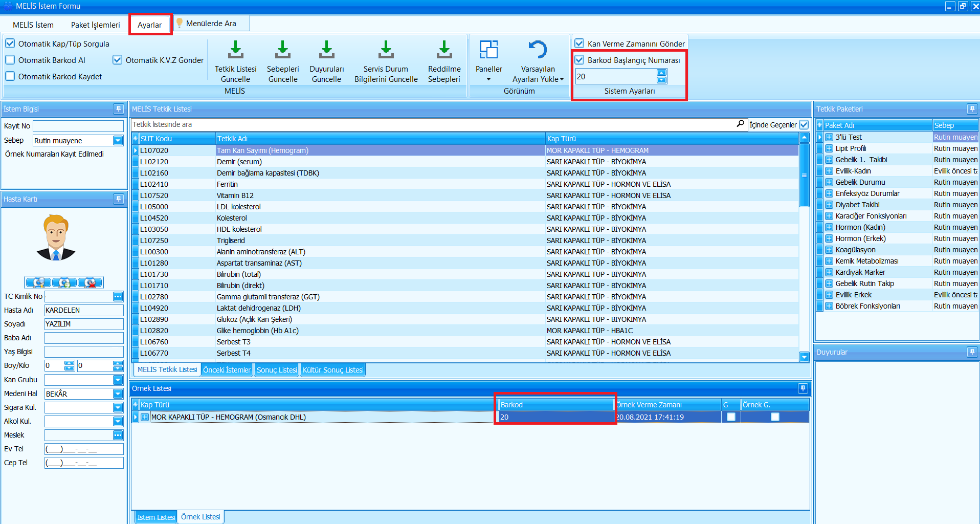
Task: Pin the Hasta Kartı panel
Action: pyautogui.click(x=119, y=199)
